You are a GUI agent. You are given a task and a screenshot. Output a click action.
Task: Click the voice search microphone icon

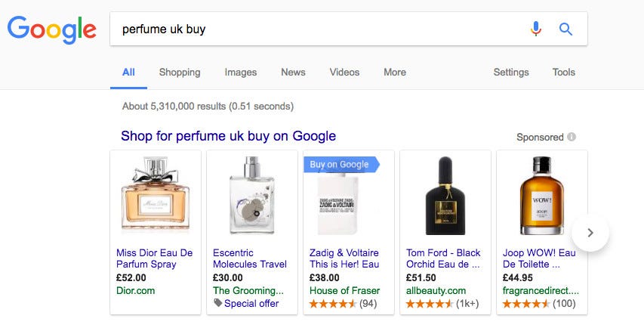coord(536,29)
